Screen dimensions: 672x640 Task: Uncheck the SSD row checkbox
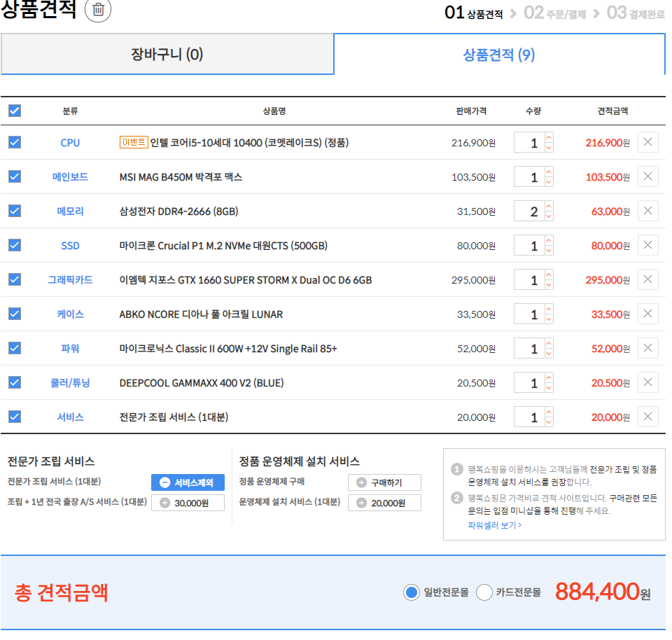coord(15,245)
